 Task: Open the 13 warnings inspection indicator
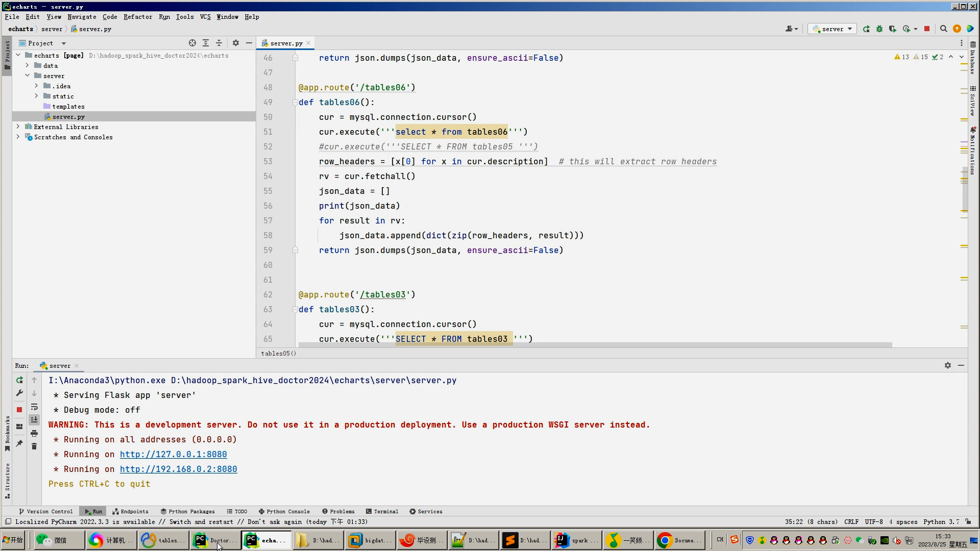click(901, 57)
